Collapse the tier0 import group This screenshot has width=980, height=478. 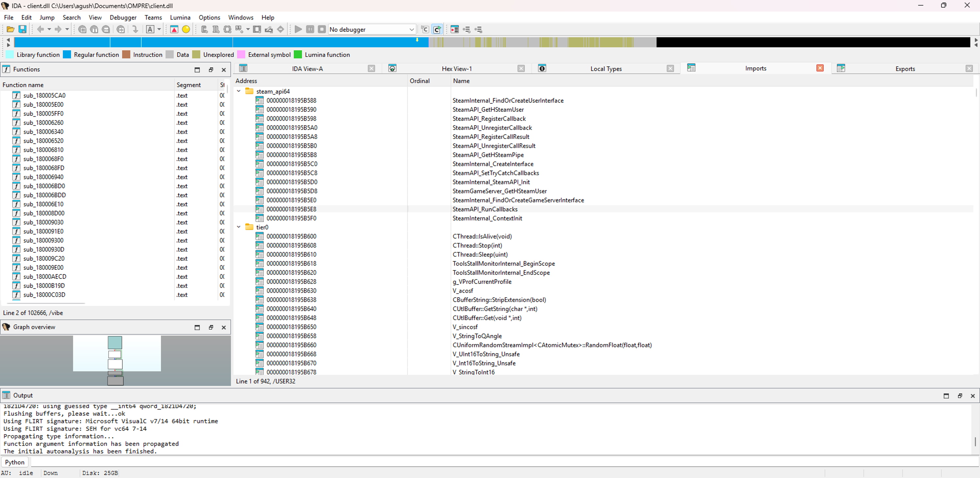(238, 227)
